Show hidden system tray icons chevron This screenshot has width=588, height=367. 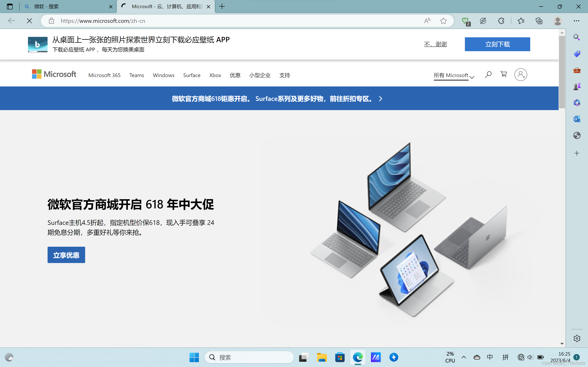pyautogui.click(x=464, y=357)
